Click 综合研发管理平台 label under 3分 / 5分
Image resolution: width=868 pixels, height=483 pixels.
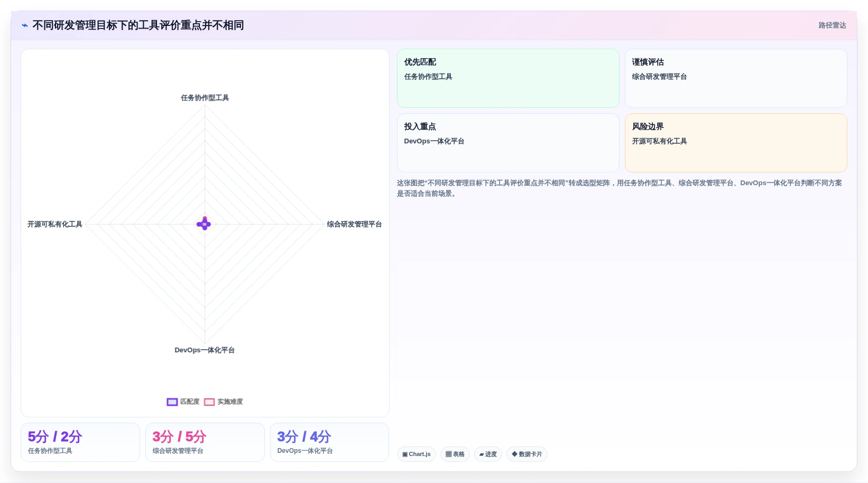coord(178,451)
